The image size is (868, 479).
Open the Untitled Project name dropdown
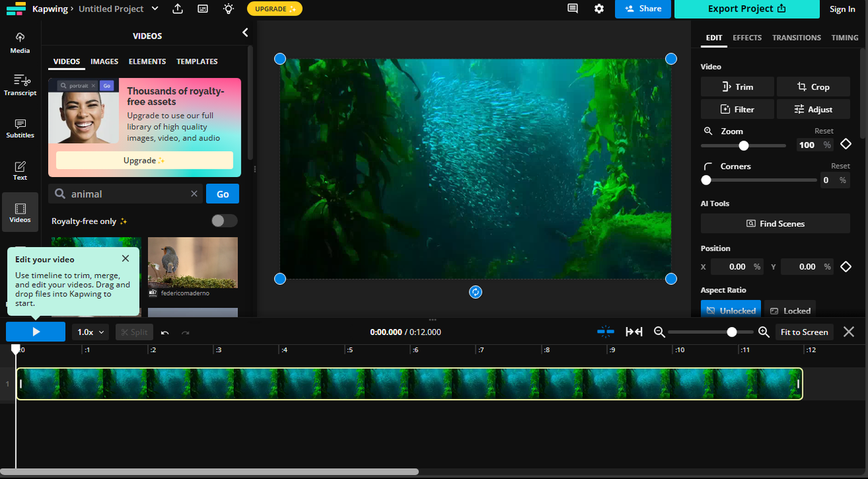[155, 9]
